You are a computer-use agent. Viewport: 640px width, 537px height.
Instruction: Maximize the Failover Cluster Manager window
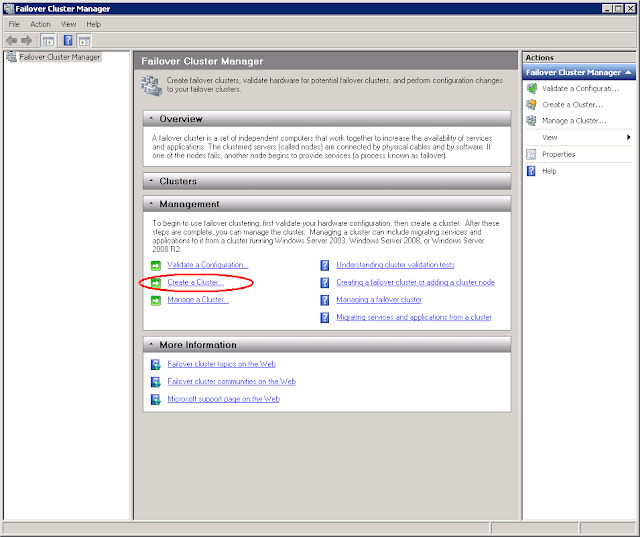coord(618,9)
